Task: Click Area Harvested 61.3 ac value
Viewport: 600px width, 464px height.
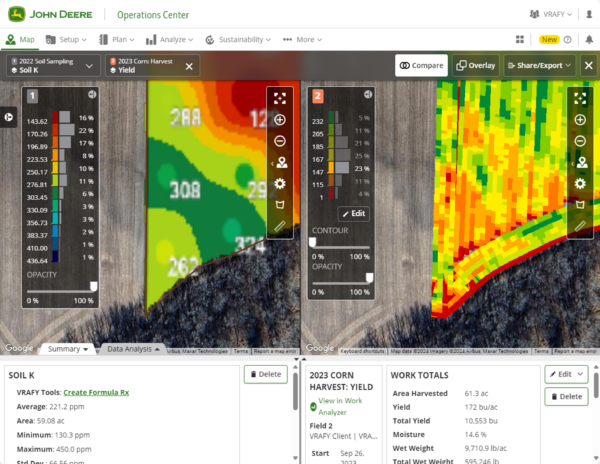Action: (476, 393)
